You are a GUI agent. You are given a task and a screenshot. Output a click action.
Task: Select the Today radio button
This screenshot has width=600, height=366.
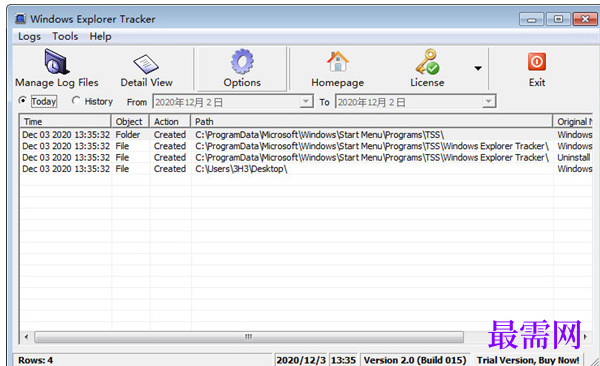(x=23, y=101)
